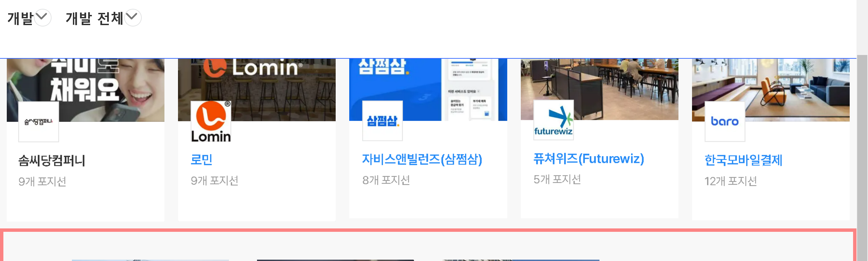The height and width of the screenshot is (261, 868).
Task: Open the 솜씨당컴퍼니 company logo
Action: [38, 122]
